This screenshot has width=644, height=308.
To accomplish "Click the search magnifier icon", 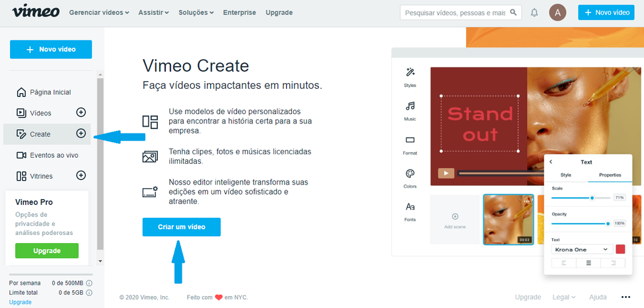I will click(x=513, y=13).
